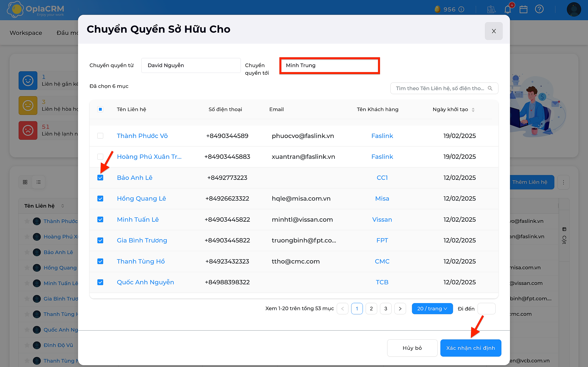Click phone number +84923432323
Screen dimensions: 588x367
pyautogui.click(x=227, y=261)
